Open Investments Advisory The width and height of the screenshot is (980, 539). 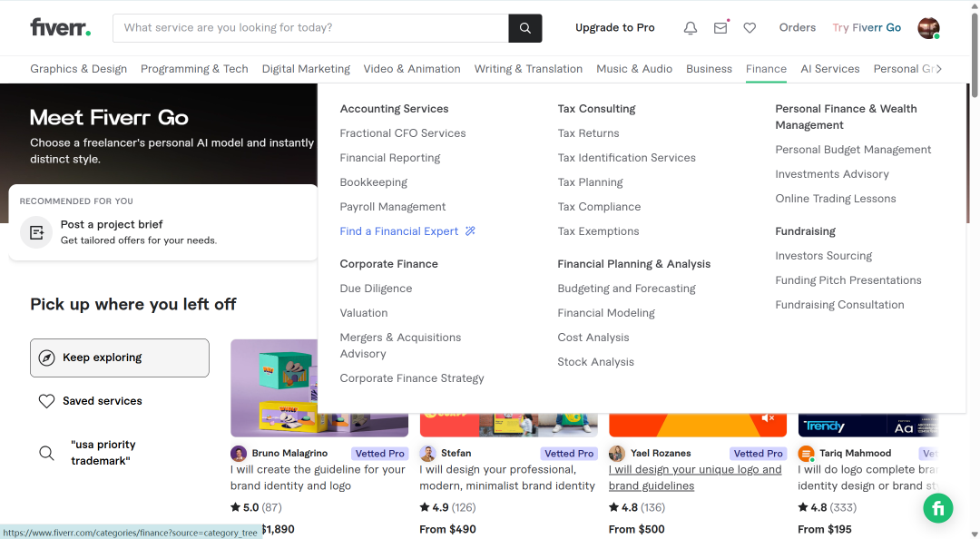(x=832, y=174)
